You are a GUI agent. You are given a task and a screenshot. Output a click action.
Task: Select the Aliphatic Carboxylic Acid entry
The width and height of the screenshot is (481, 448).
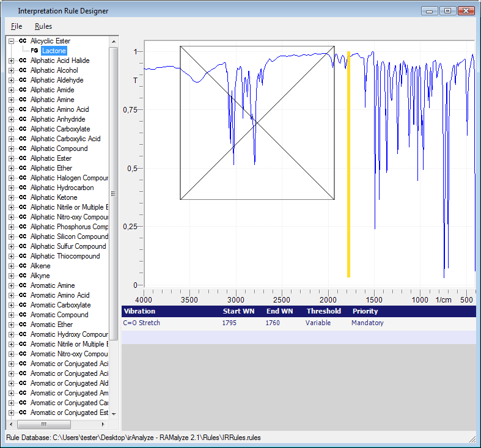pos(65,139)
